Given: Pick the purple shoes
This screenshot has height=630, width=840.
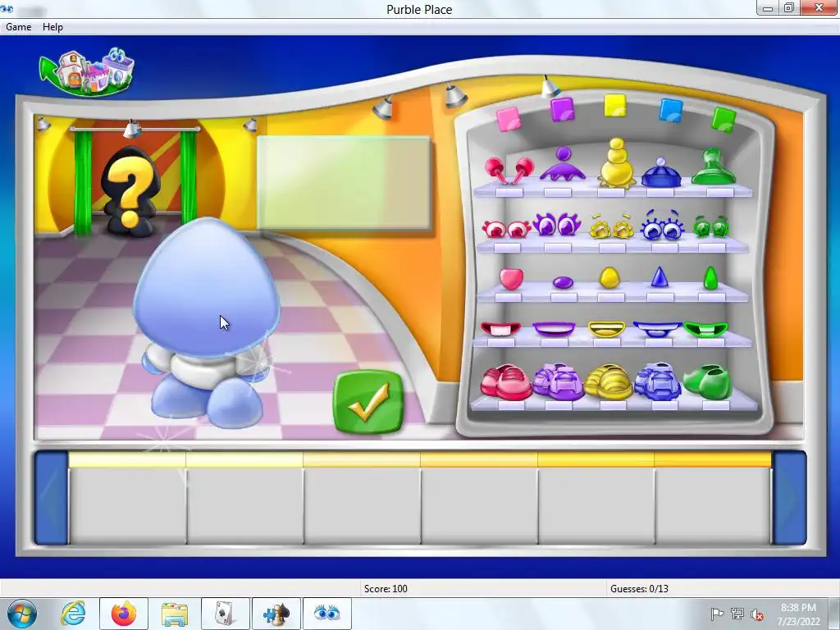Looking at the screenshot, I should pyautogui.click(x=558, y=382).
